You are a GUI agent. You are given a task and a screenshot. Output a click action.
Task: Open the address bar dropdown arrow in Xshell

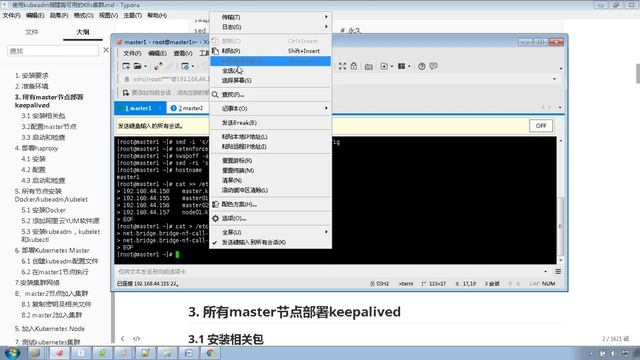pos(554,79)
